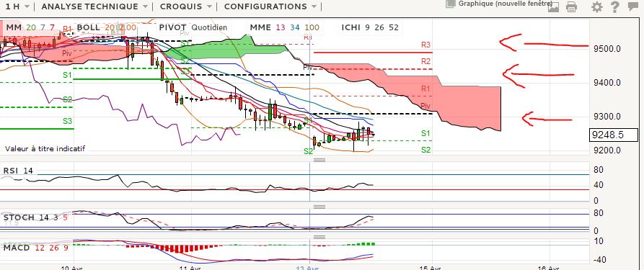Change the Quotidien pivot period
This screenshot has height=270, width=644.
coord(209,27)
